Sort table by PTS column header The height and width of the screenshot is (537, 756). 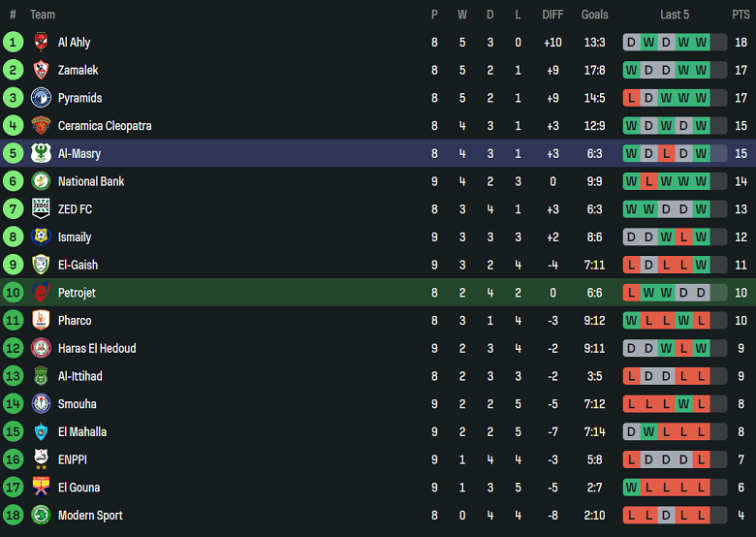[740, 15]
